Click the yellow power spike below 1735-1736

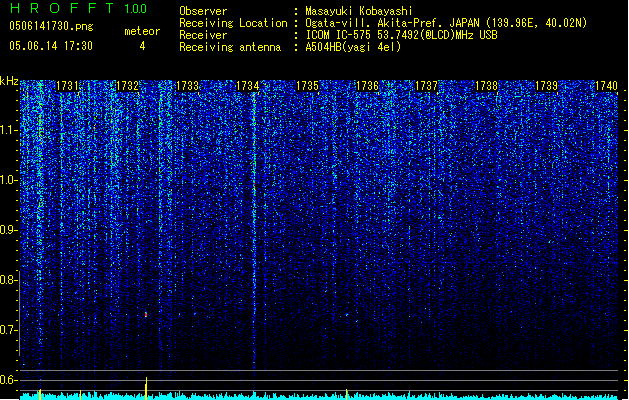coord(347,394)
